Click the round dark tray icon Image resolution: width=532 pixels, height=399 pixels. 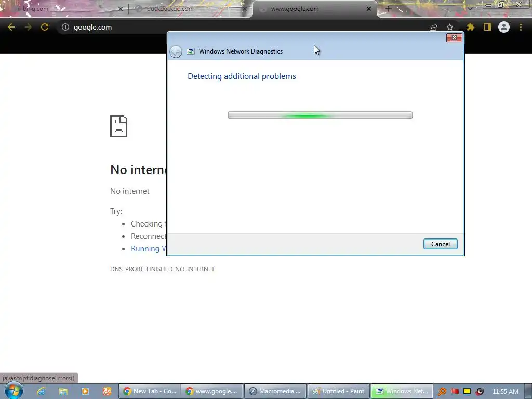[x=480, y=392]
